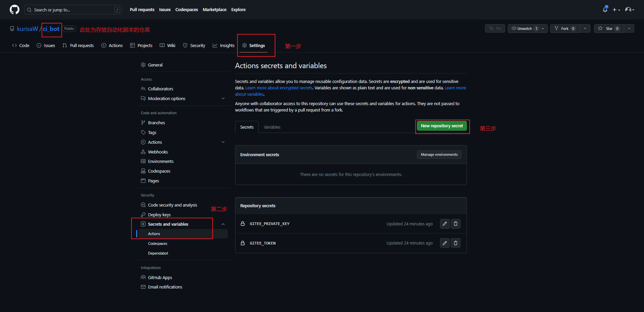Delete the GITEE_PRIVATE_KEY secret
The image size is (644, 312).
(455, 224)
